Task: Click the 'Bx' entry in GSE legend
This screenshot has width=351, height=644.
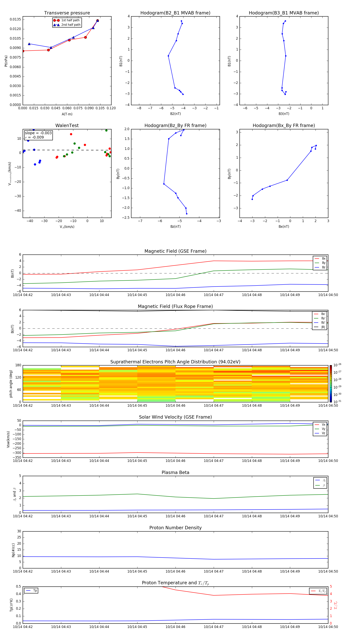Action: tap(320, 259)
